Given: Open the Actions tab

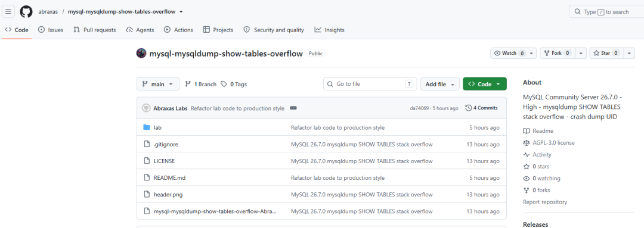Looking at the screenshot, I should pyautogui.click(x=178, y=30).
